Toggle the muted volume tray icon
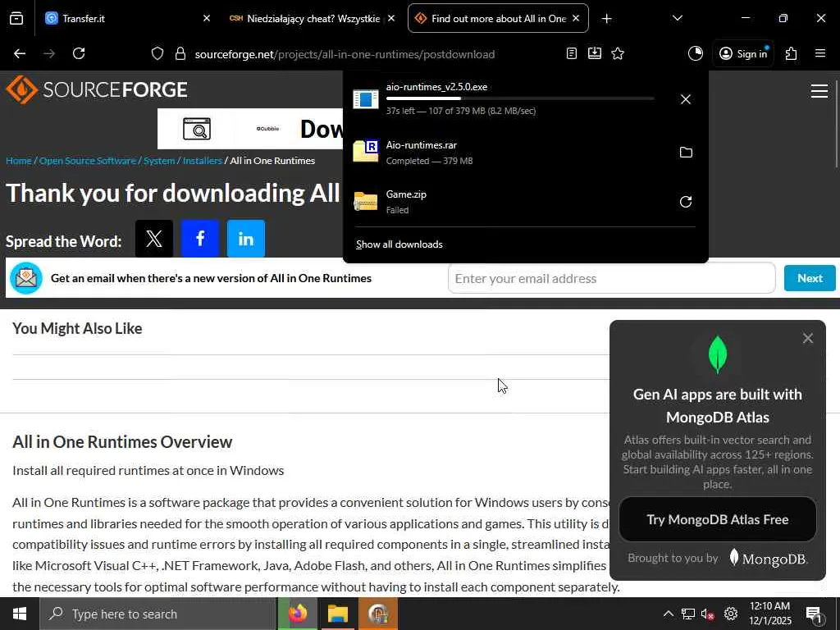840x630 pixels. click(x=707, y=614)
